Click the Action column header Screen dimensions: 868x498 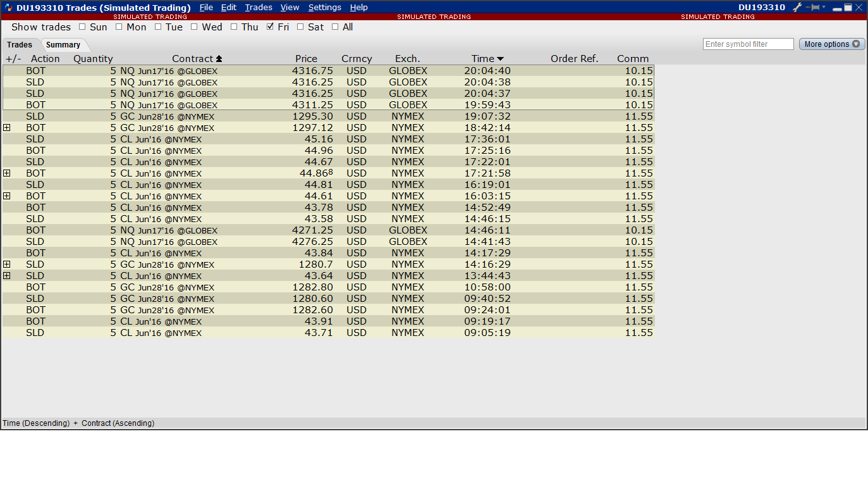46,59
